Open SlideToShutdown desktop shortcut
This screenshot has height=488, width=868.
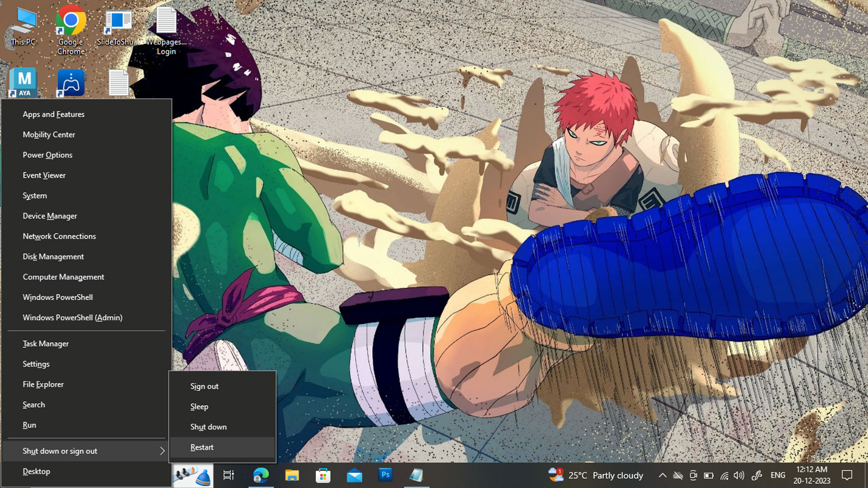coord(118,27)
